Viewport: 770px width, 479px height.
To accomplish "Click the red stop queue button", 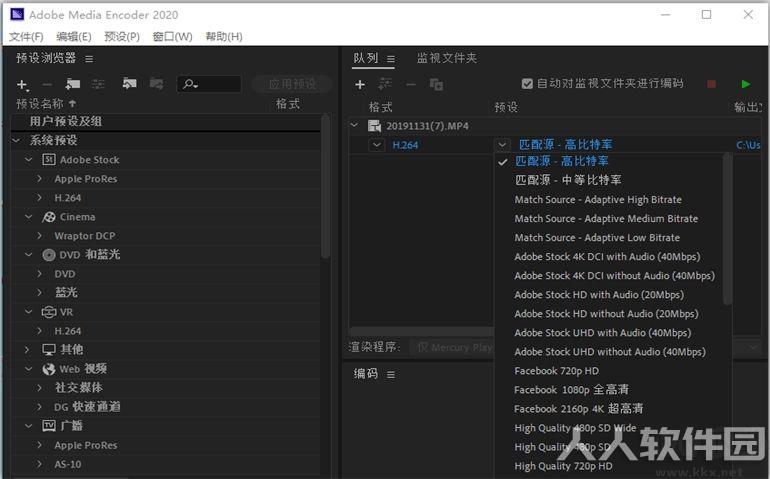I will (711, 84).
